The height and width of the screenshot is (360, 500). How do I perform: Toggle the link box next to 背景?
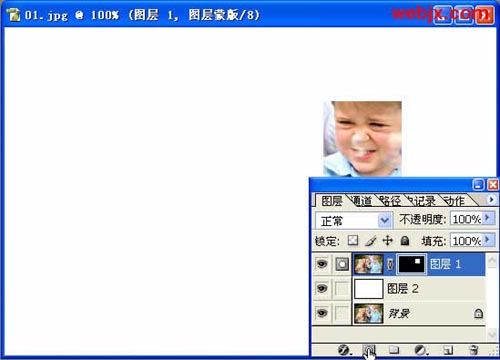(x=342, y=313)
